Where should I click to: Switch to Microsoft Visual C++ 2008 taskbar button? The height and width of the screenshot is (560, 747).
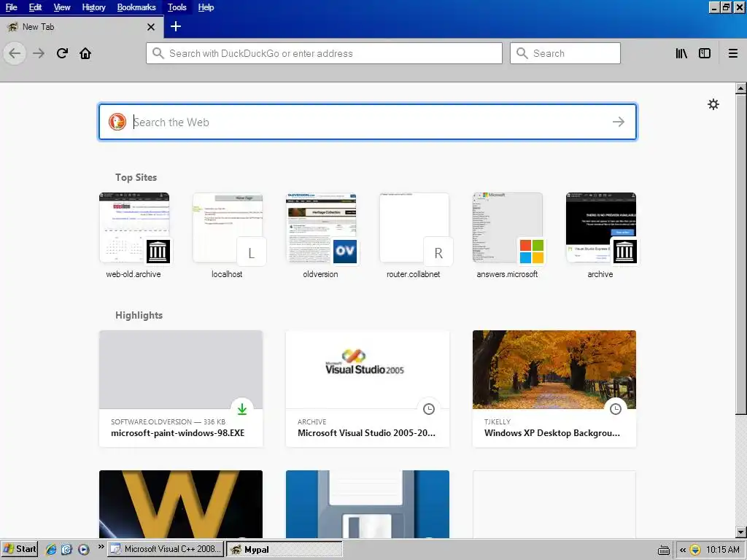tap(166, 550)
